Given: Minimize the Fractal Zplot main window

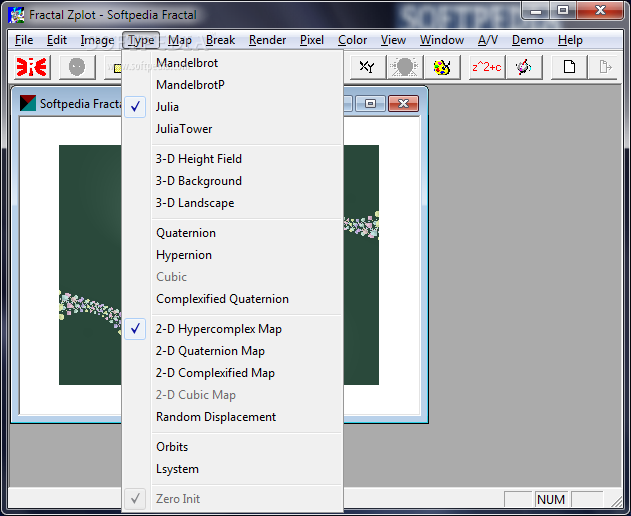Looking at the screenshot, I should coord(536,10).
